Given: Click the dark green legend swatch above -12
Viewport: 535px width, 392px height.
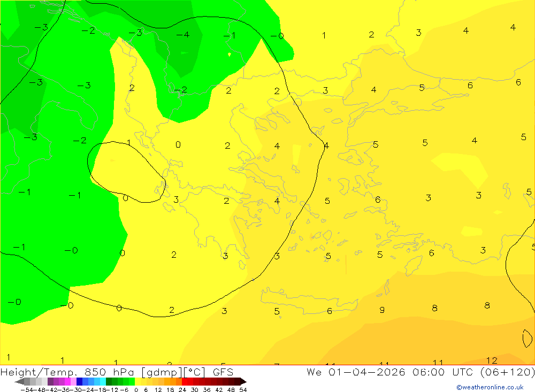Looking at the screenshot, I should 109,381.
